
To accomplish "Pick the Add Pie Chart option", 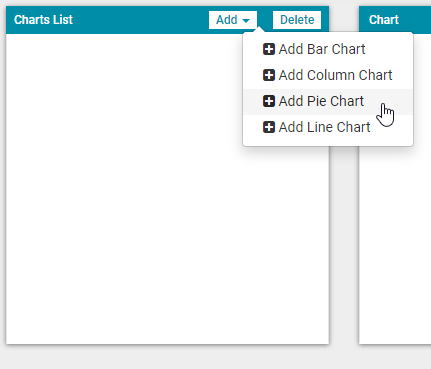I will 328,101.
